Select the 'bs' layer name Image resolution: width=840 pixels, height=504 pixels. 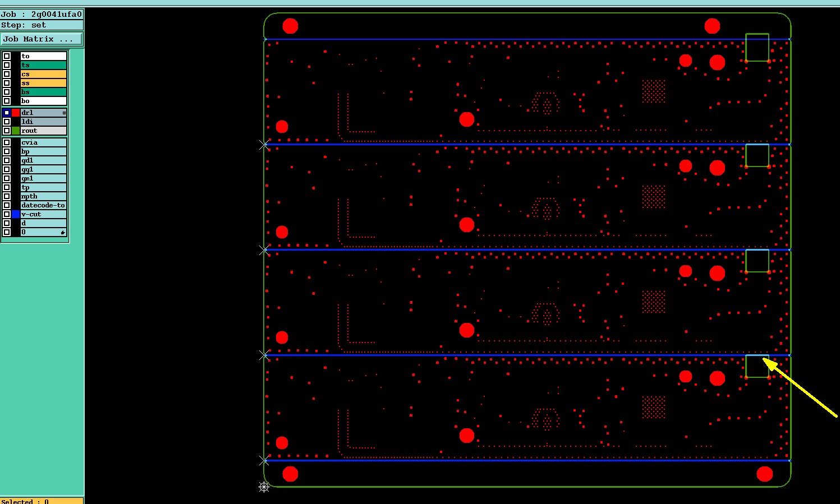(44, 92)
